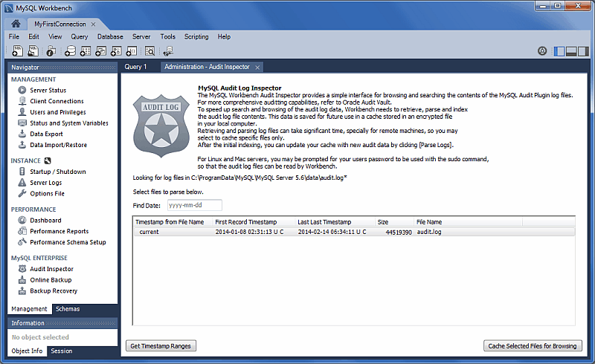Click the open SQL script file icon
This screenshot has width=595, height=364.
(33, 51)
